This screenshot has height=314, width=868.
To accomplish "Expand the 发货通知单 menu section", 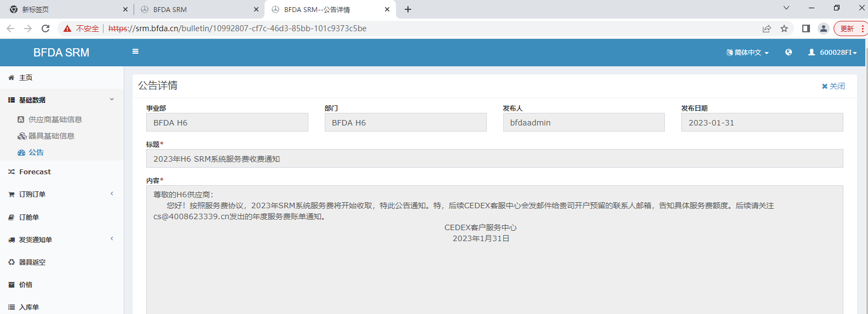I will (62, 239).
